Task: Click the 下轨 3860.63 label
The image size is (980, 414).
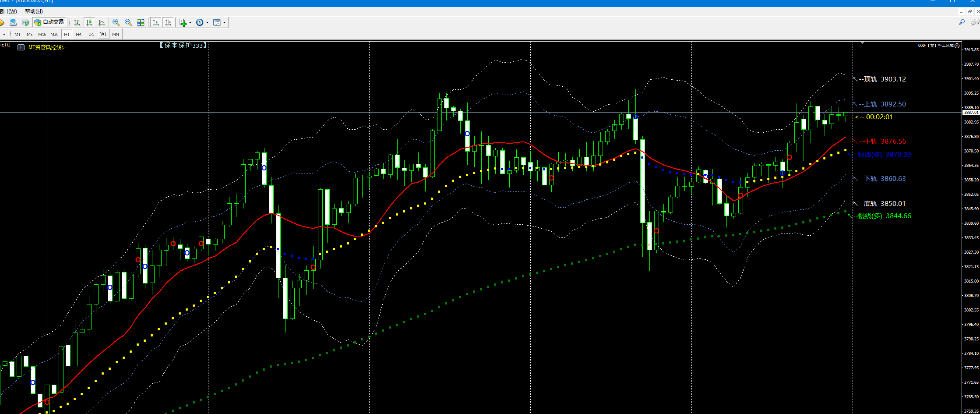Action: (882, 179)
